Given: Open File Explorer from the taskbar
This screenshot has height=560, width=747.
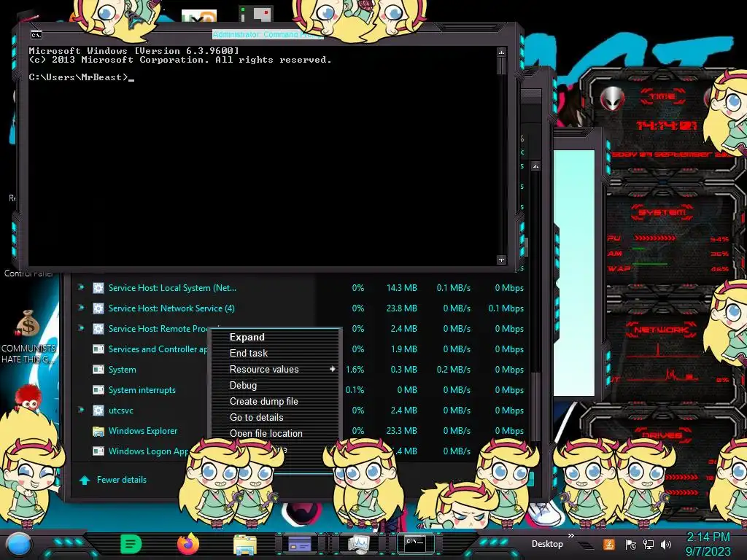Looking at the screenshot, I should (245, 544).
